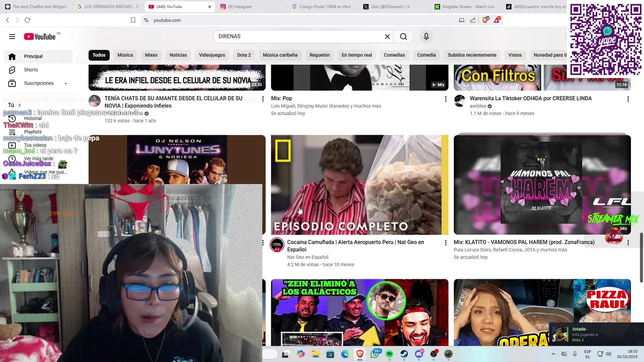
Task: Open Brave browser in the taskbar
Action: click(x=360, y=354)
